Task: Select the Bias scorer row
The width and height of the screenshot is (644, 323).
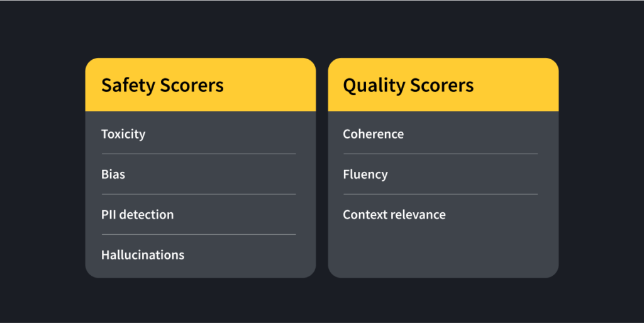Action: pyautogui.click(x=113, y=174)
